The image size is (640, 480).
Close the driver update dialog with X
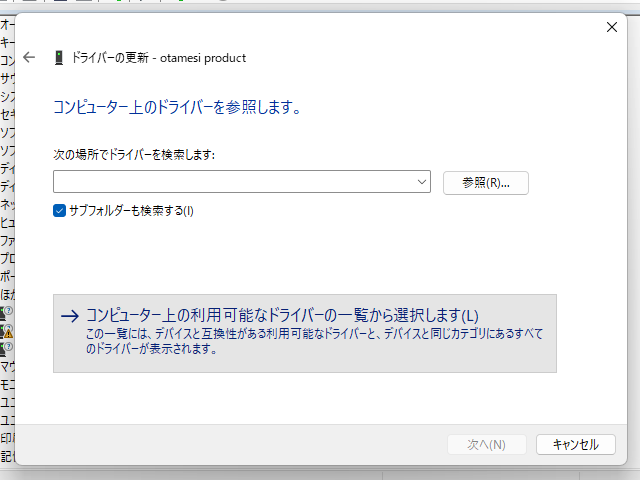(x=612, y=28)
